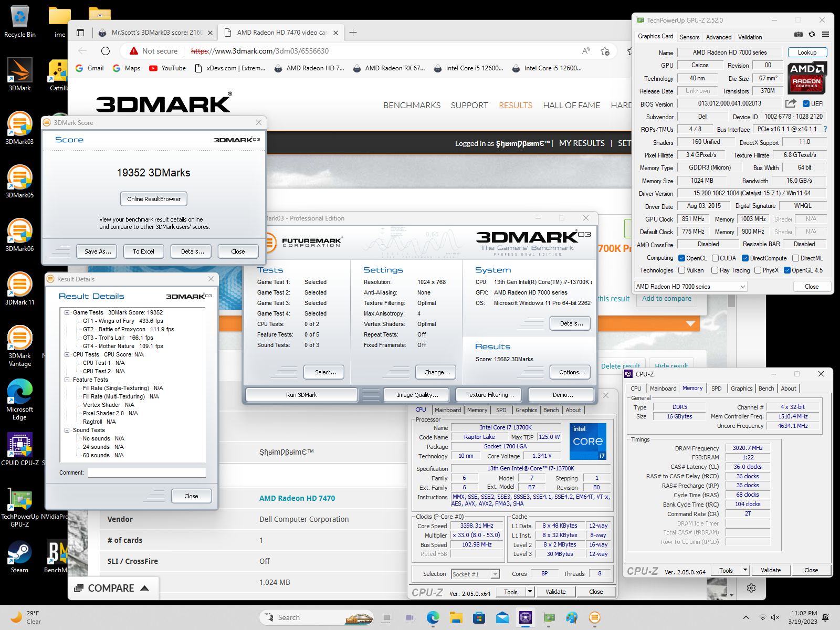Image resolution: width=840 pixels, height=630 pixels.
Task: Open Tools dropdown arrow in the CPU-Z CPU window
Action: pyautogui.click(x=530, y=592)
